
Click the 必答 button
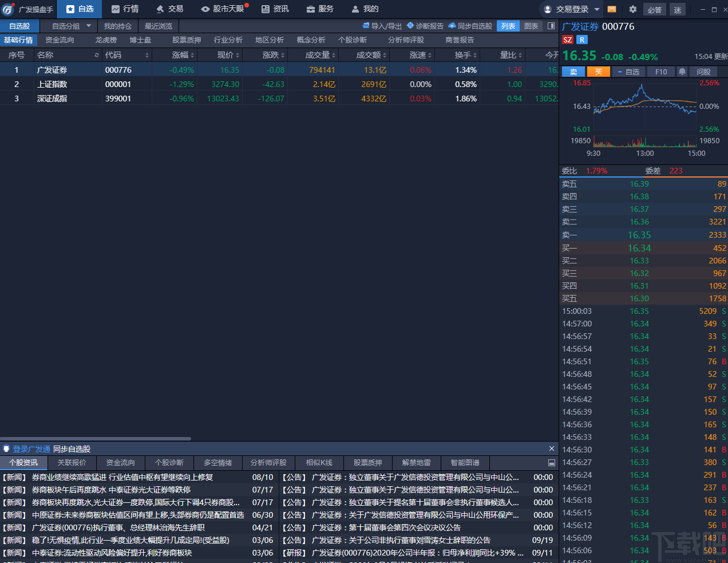coord(655,10)
